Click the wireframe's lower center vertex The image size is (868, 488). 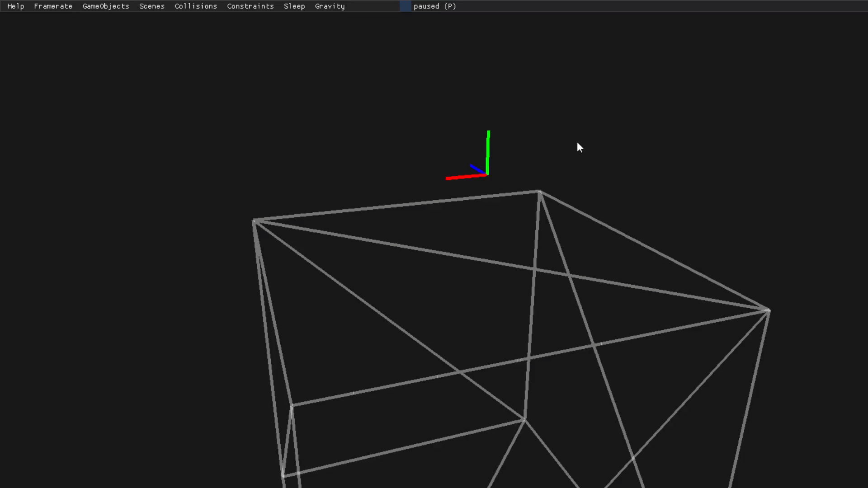coord(524,420)
